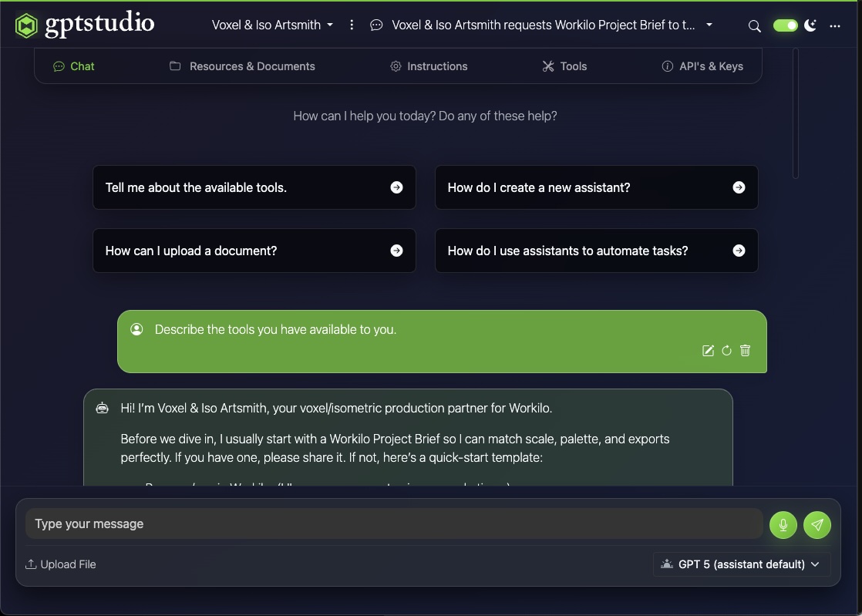Expand the conversation title dropdown arrow
Image resolution: width=862 pixels, height=616 pixels.
point(708,25)
